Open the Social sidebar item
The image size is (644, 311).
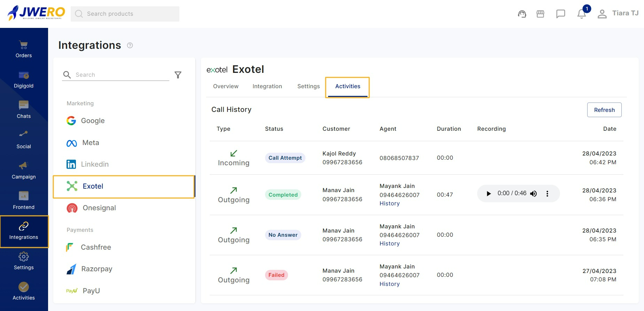coord(24,141)
